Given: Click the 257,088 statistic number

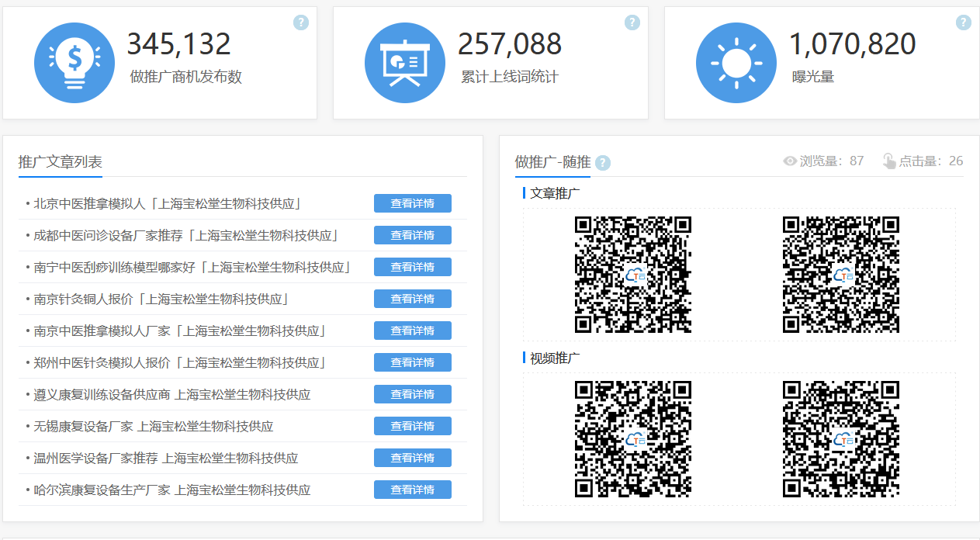Looking at the screenshot, I should click(510, 44).
